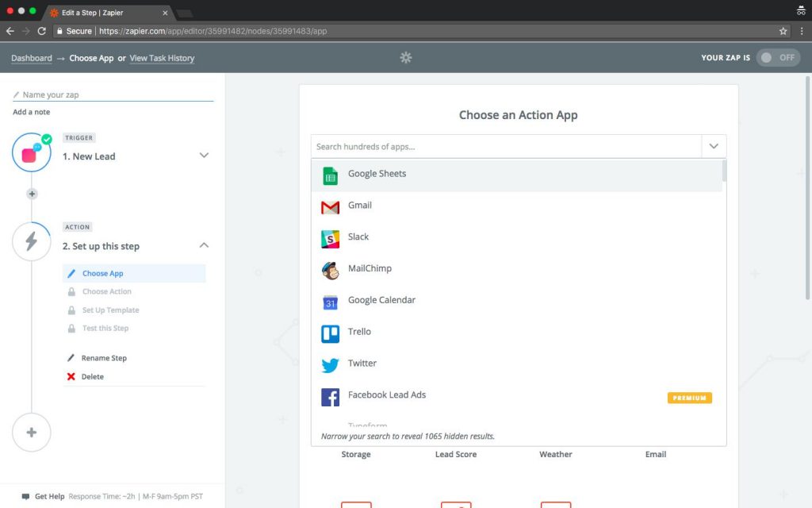The image size is (812, 508).
Task: Click the Get Help link
Action: (50, 497)
